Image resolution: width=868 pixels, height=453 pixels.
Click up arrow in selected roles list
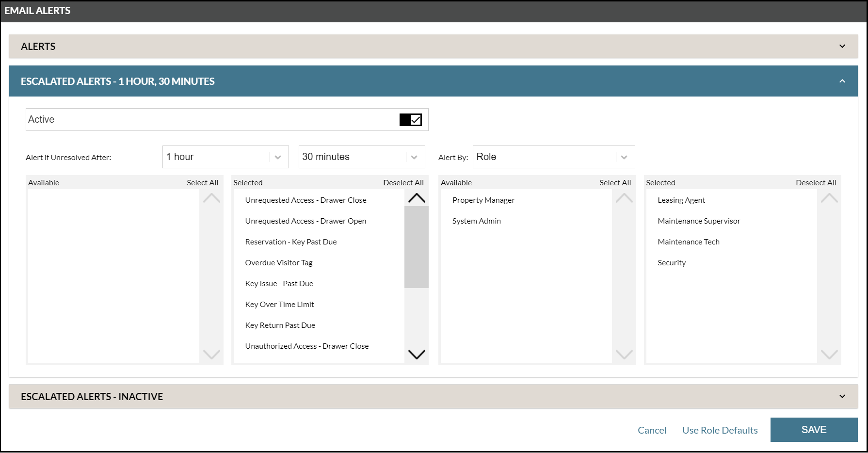click(829, 198)
